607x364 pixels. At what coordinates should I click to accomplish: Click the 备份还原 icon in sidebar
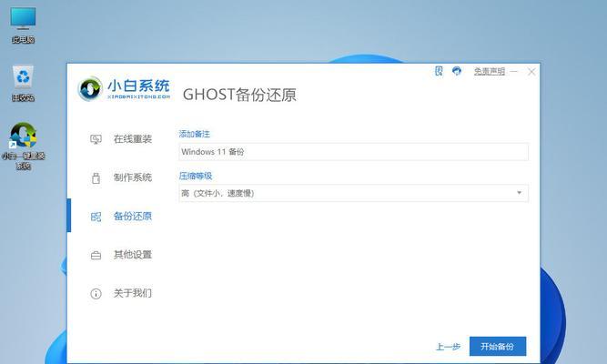(96, 217)
